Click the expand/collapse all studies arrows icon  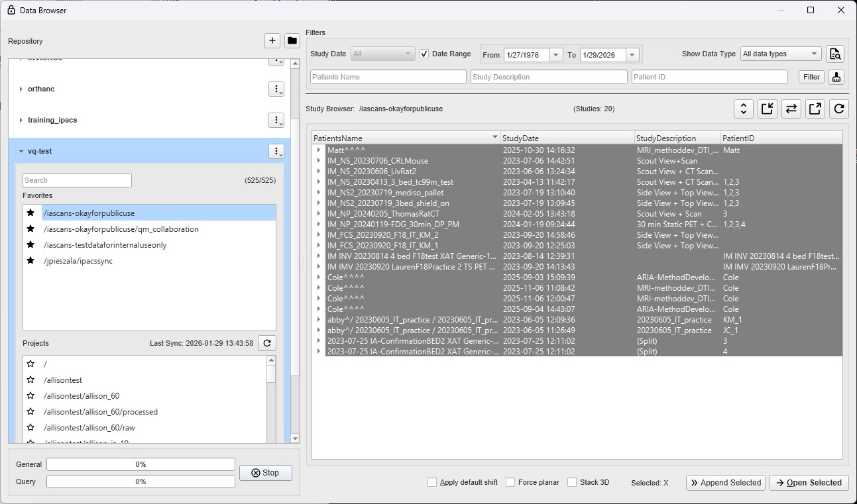pyautogui.click(x=743, y=109)
